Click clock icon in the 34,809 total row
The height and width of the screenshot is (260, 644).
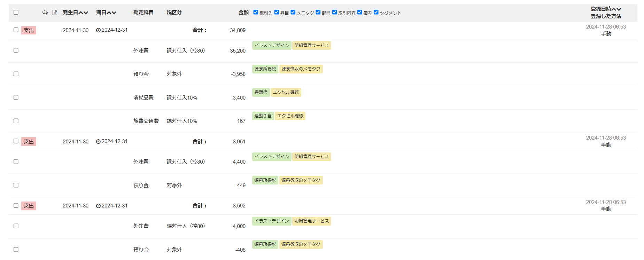pos(98,30)
